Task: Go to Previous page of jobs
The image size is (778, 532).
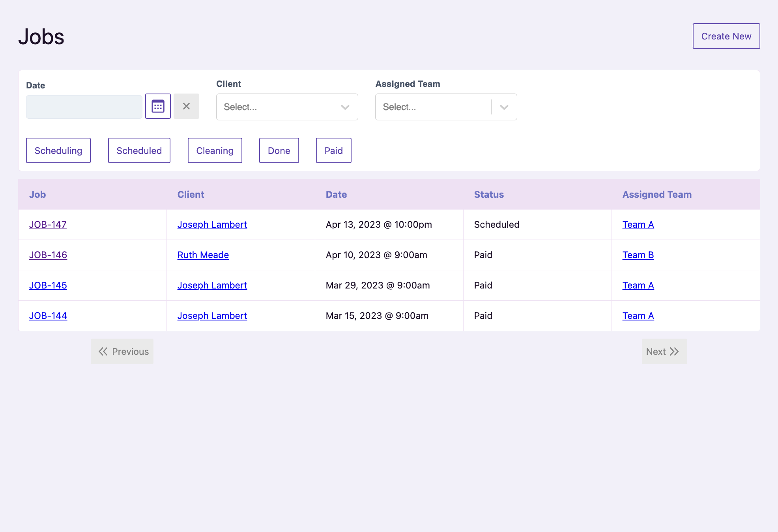Action: coord(122,351)
